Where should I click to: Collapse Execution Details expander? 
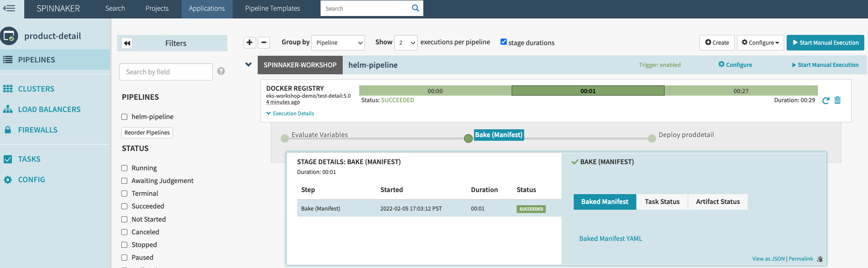click(290, 113)
